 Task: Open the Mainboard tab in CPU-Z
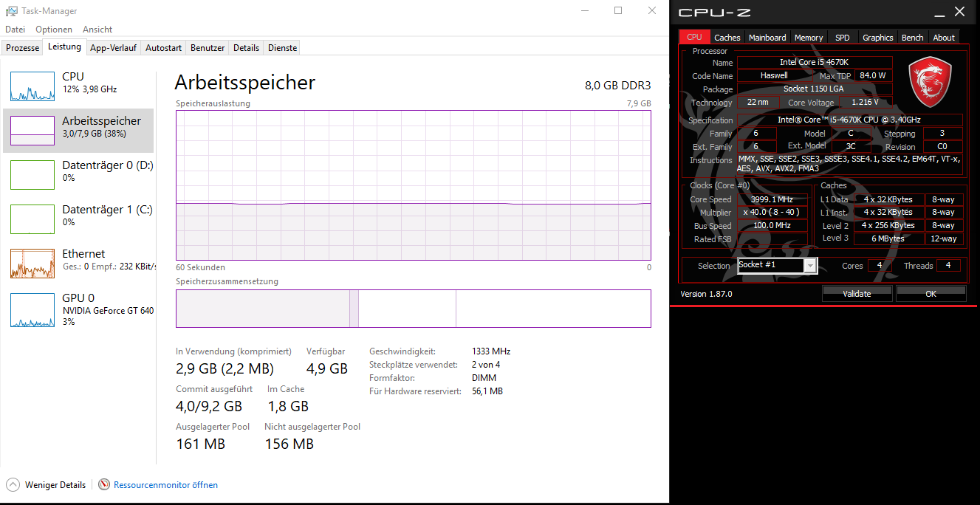click(767, 37)
